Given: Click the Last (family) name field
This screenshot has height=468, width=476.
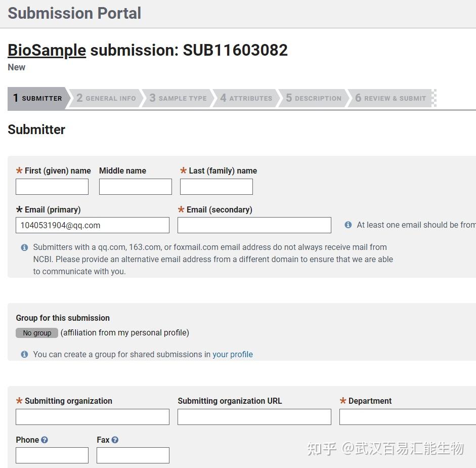Looking at the screenshot, I should (x=216, y=186).
